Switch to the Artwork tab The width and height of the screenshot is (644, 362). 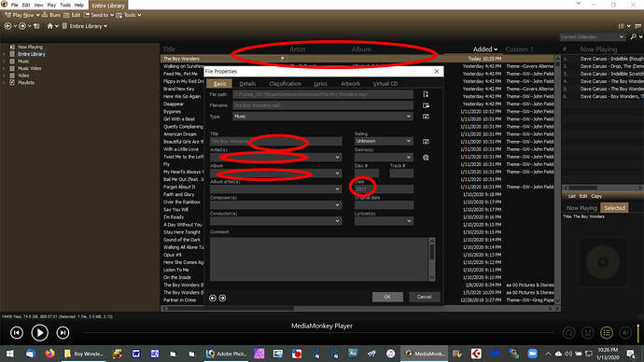350,84
